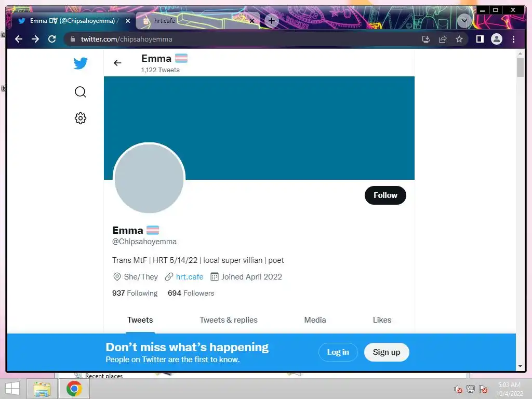Click network tray icon
The image size is (532, 399).
tap(471, 389)
